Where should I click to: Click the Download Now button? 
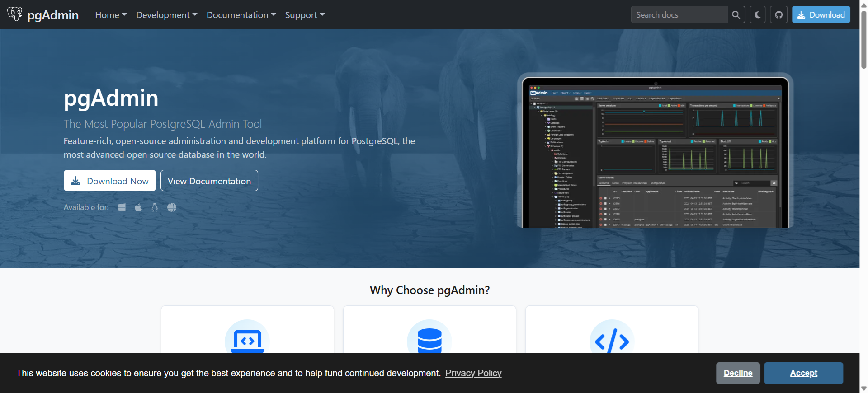click(110, 181)
